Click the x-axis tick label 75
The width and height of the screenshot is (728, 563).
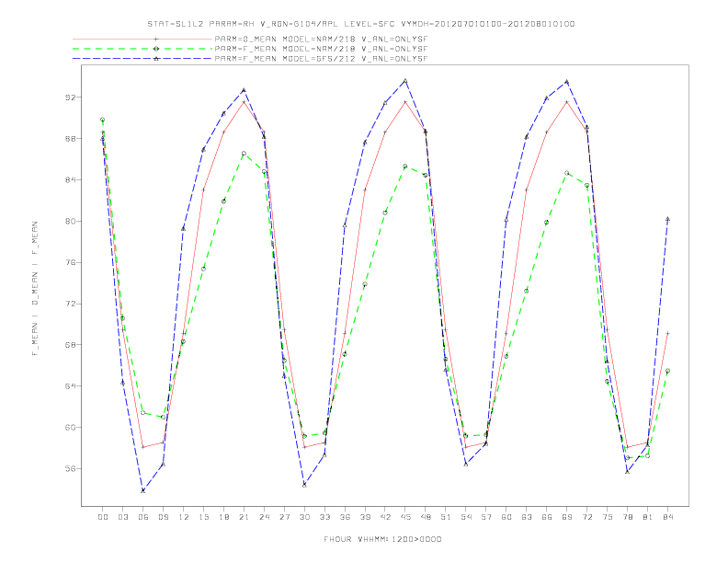click(x=608, y=517)
